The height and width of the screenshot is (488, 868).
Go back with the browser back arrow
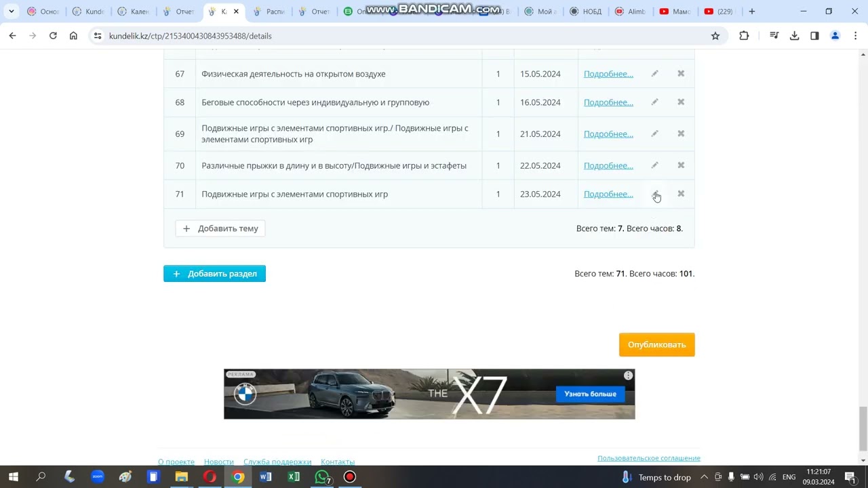(12, 36)
